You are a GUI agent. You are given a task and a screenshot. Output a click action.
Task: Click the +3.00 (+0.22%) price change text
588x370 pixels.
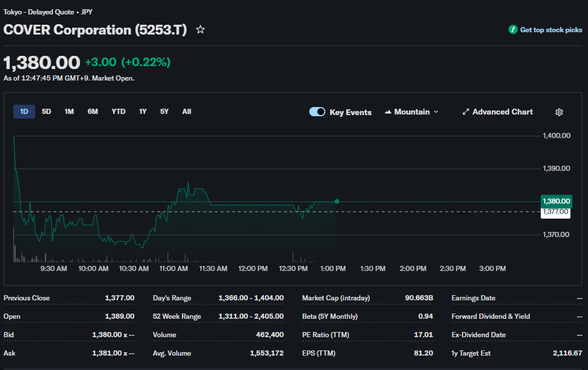pos(128,62)
